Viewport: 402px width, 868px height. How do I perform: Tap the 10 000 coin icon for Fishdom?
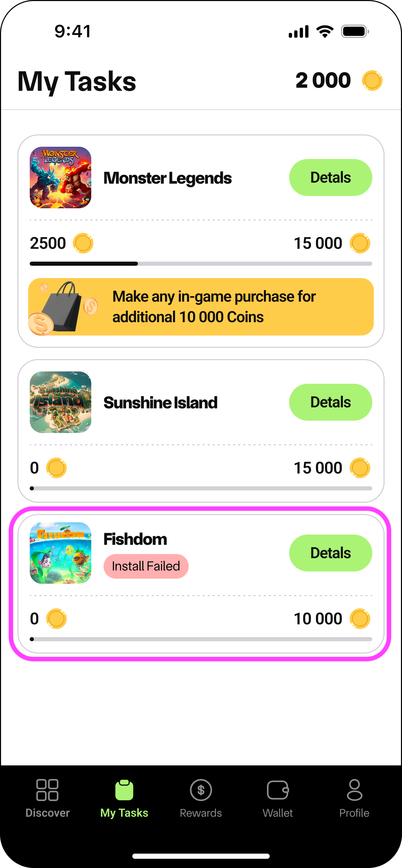coord(360,619)
